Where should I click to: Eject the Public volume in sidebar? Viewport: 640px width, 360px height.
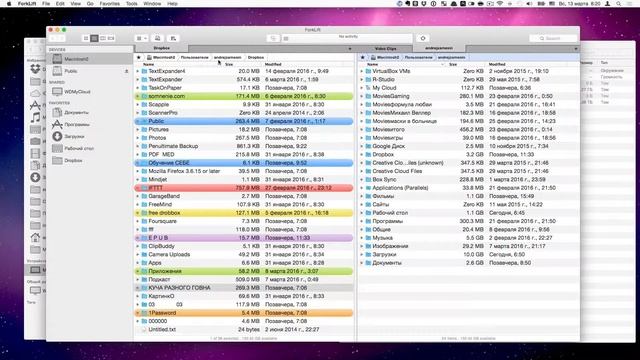point(127,71)
